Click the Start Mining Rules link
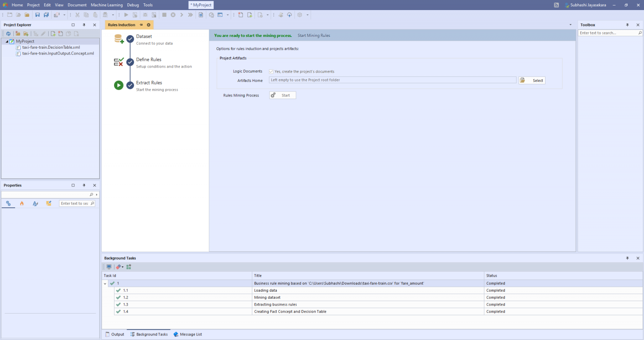Viewport: 644px width, 340px height. tap(314, 36)
